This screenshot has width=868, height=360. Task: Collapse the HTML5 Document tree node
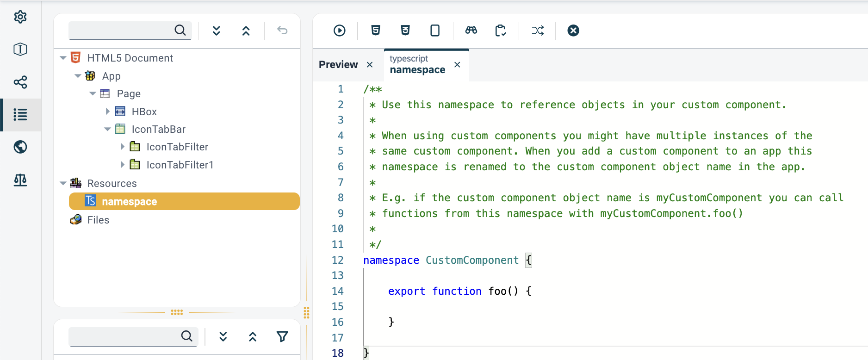coord(63,58)
